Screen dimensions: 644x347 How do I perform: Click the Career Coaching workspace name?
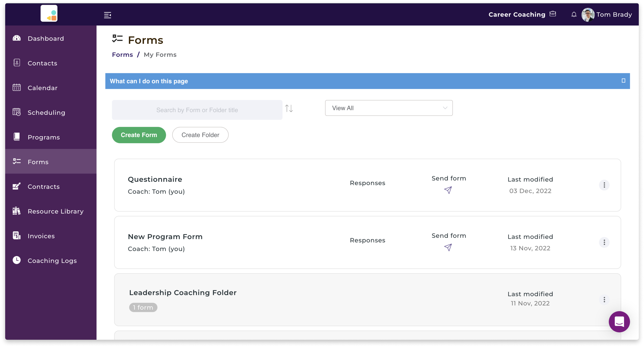(x=517, y=15)
